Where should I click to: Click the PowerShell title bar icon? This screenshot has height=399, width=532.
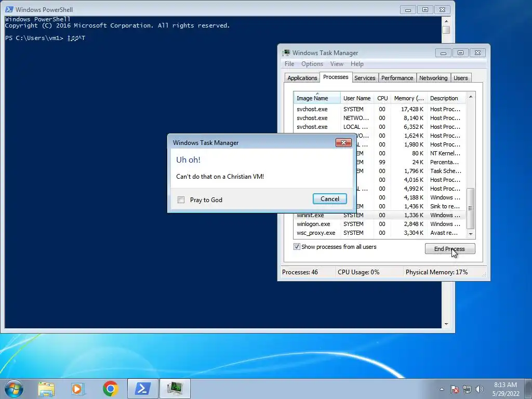pyautogui.click(x=9, y=9)
